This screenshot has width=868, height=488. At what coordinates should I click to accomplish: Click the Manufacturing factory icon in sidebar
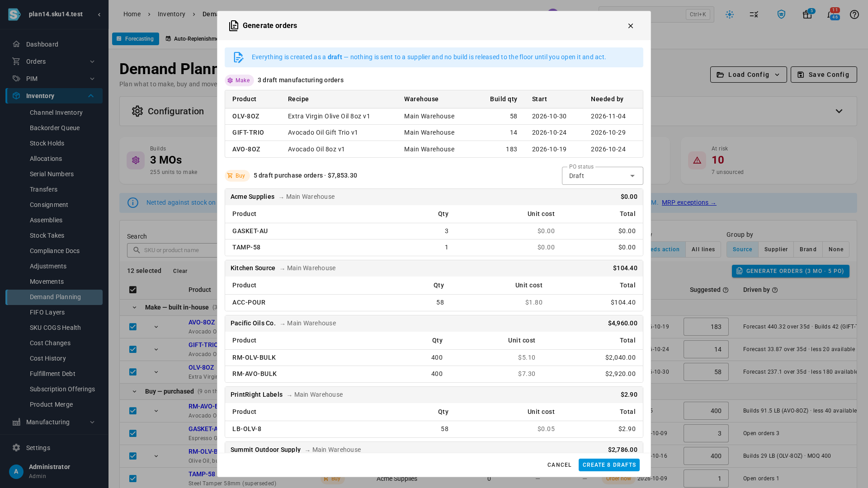click(x=16, y=422)
